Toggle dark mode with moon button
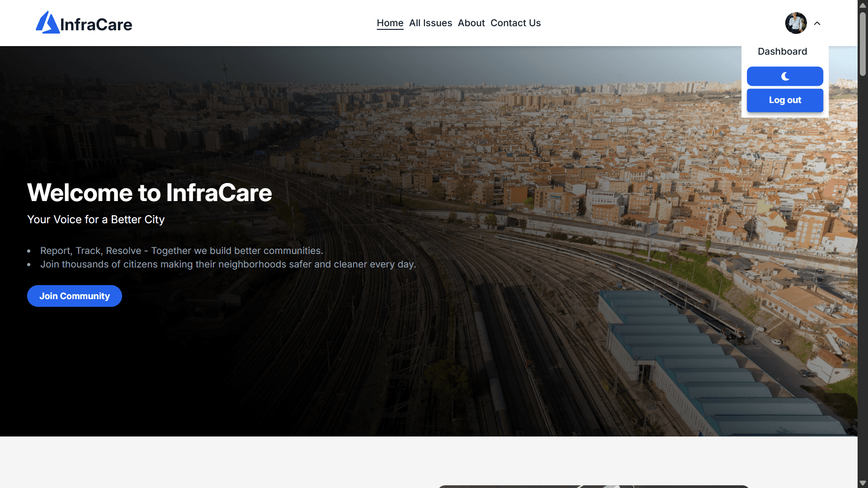Screen dimensions: 868x488 [x=785, y=76]
